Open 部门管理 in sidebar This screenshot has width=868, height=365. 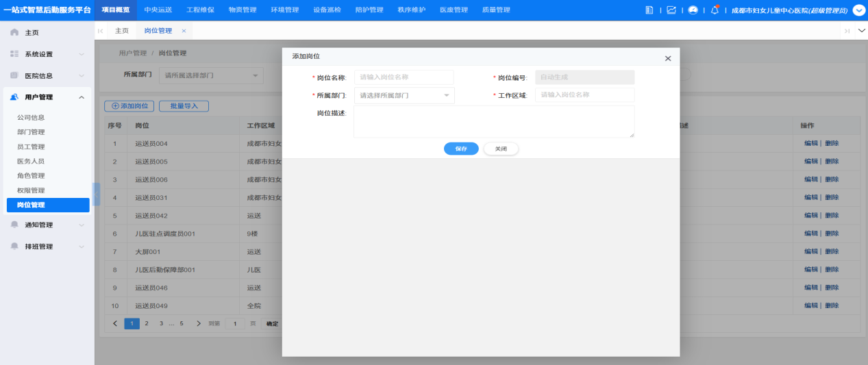[31, 132]
